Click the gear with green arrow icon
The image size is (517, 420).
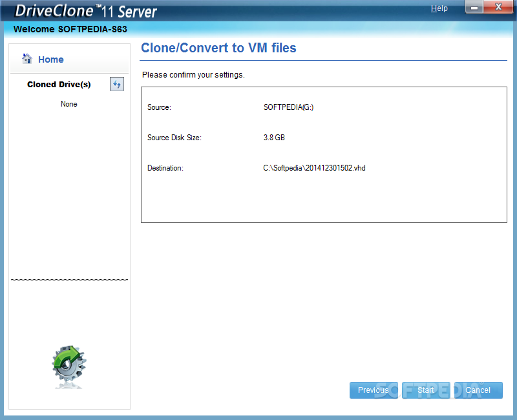click(69, 365)
